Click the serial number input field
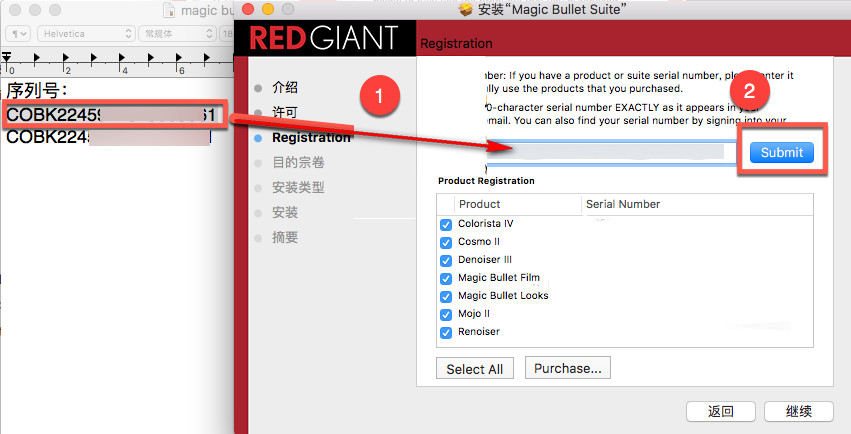This screenshot has width=851, height=434. [611, 152]
